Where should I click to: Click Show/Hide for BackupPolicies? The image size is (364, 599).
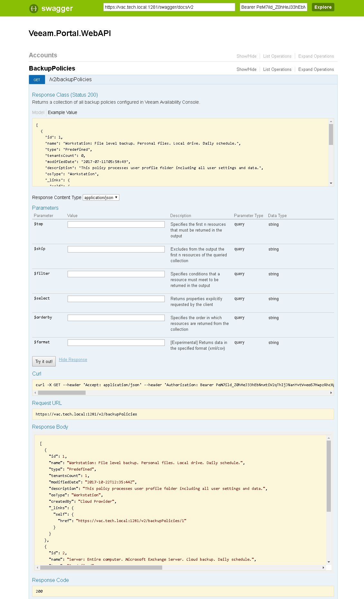[247, 69]
